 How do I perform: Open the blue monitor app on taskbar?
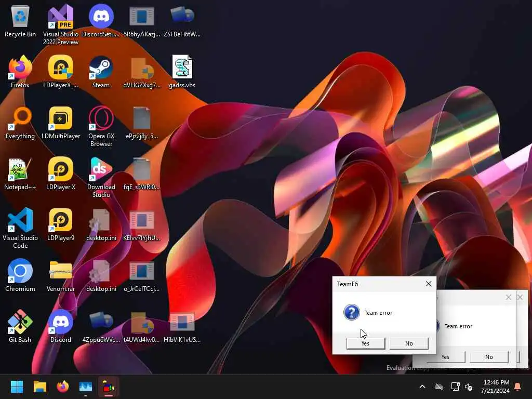point(86,387)
